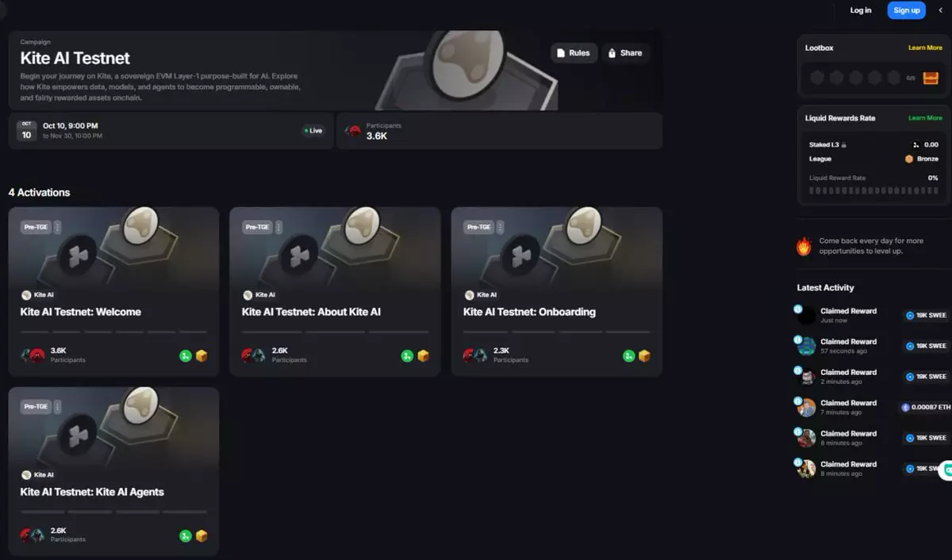952x560 pixels.
Task: Click the Log in link
Action: 861,10
